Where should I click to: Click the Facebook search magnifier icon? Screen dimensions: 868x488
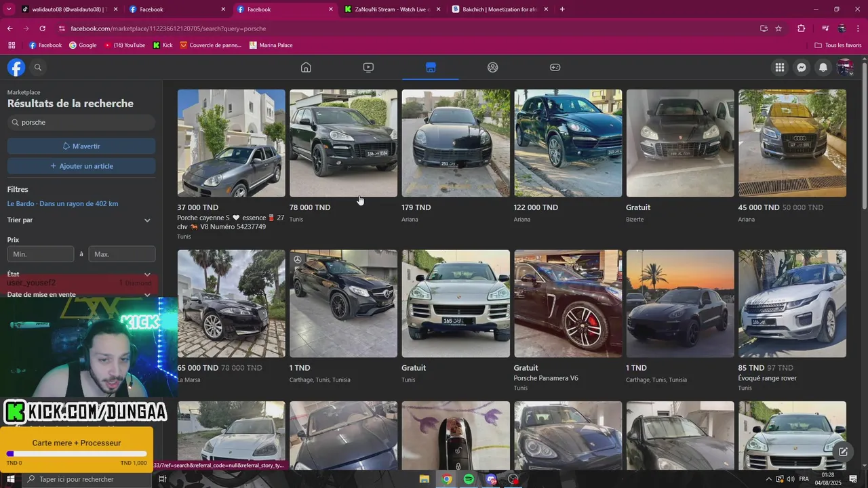(x=38, y=67)
